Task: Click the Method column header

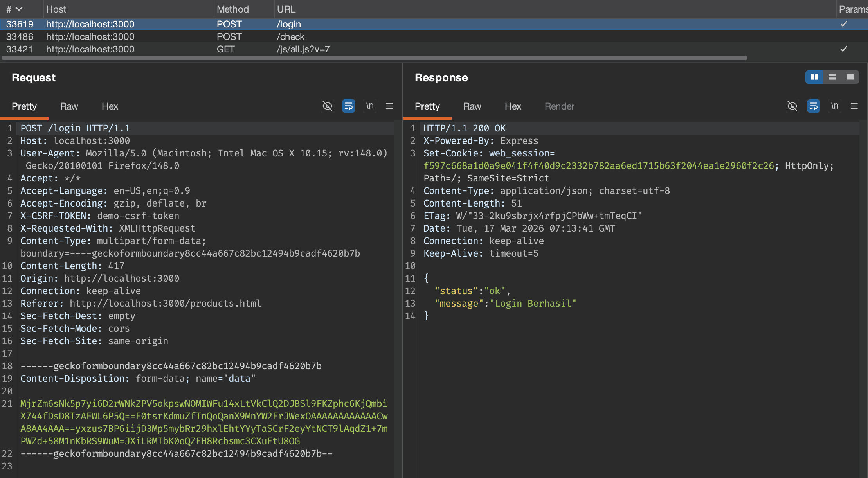Action: 232,9
